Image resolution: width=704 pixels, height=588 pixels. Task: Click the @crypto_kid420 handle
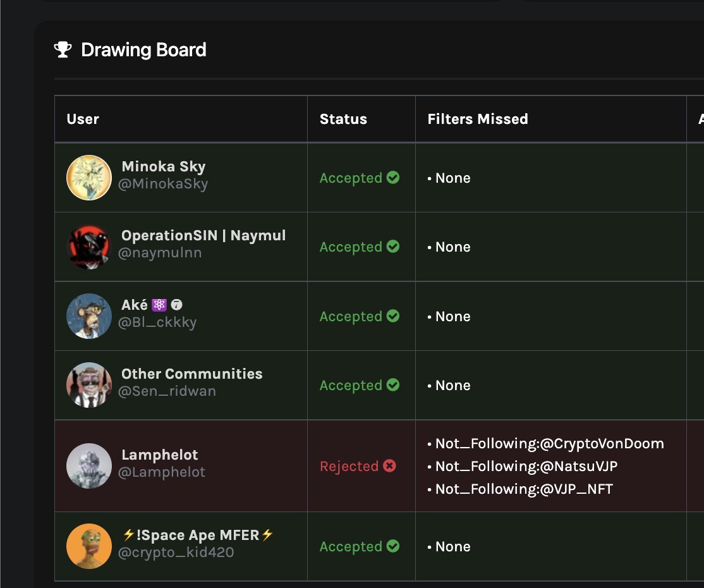pyautogui.click(x=176, y=553)
